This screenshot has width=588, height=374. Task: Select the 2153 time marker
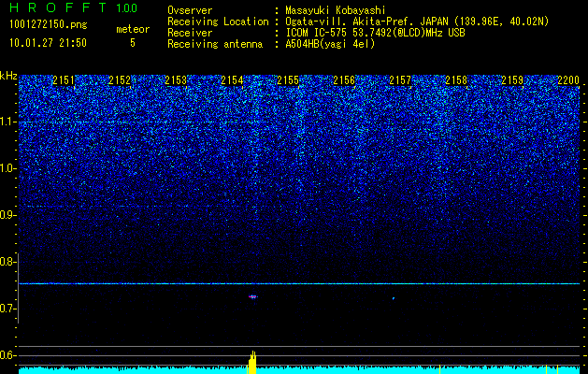176,80
